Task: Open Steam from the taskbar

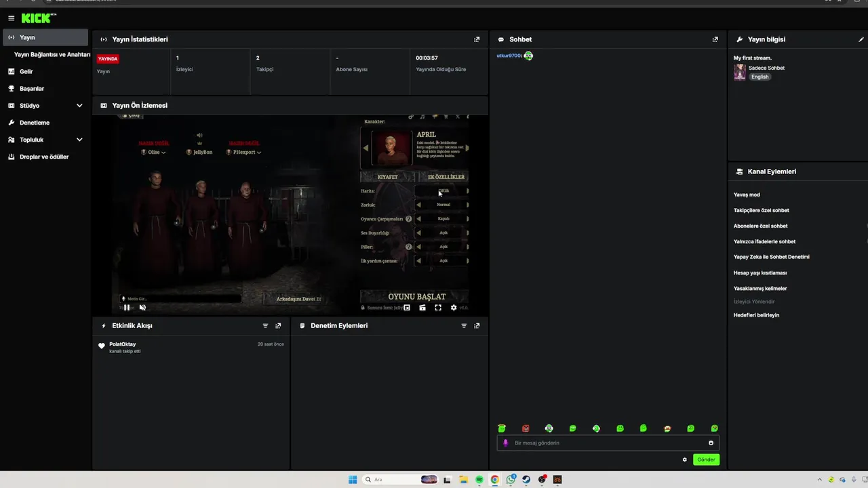Action: [x=526, y=480]
